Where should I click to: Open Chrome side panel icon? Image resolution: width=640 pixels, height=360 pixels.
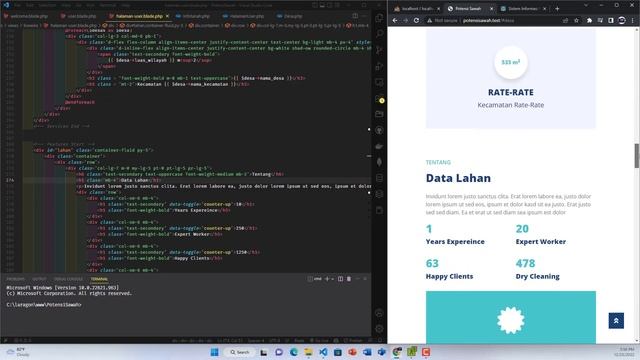point(611,20)
